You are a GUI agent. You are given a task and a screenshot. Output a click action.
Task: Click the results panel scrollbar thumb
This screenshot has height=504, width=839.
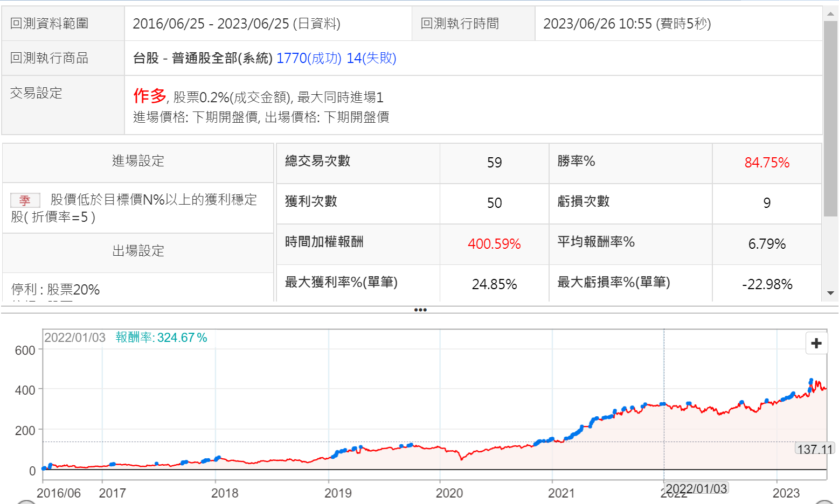[830, 118]
